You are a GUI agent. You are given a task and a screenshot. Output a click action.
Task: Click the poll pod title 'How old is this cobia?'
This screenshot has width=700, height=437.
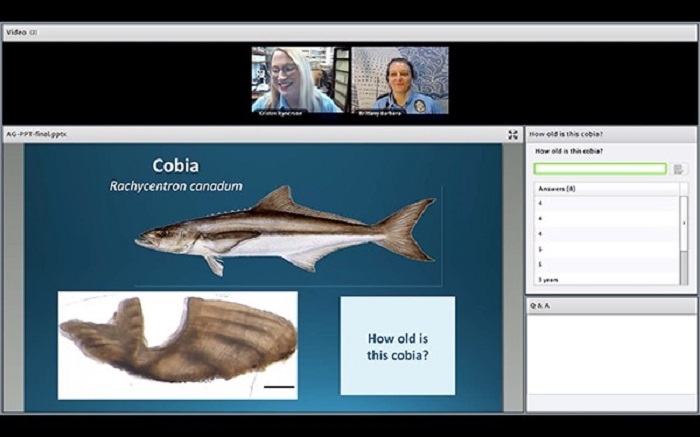click(x=566, y=134)
